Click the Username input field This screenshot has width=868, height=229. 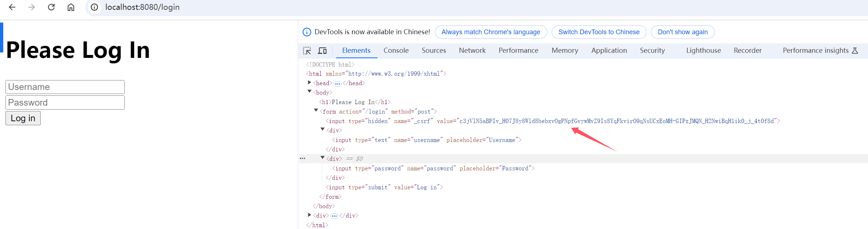[65, 87]
